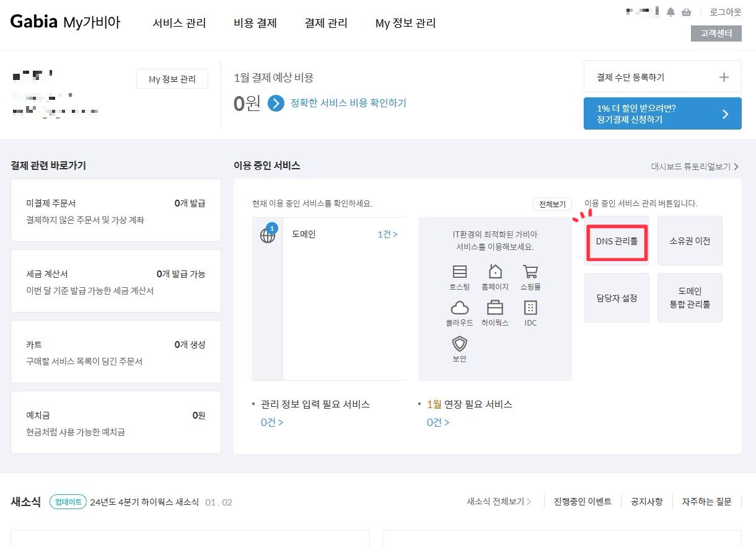Click 0건 under 1월 연장 필요 서비스
This screenshot has width=756, height=547.
pos(437,422)
